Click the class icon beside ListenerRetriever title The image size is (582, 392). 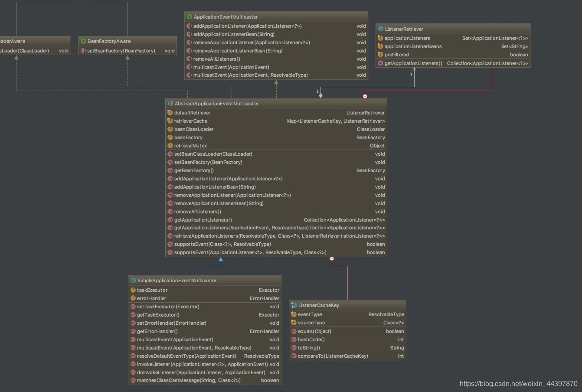[x=381, y=29]
